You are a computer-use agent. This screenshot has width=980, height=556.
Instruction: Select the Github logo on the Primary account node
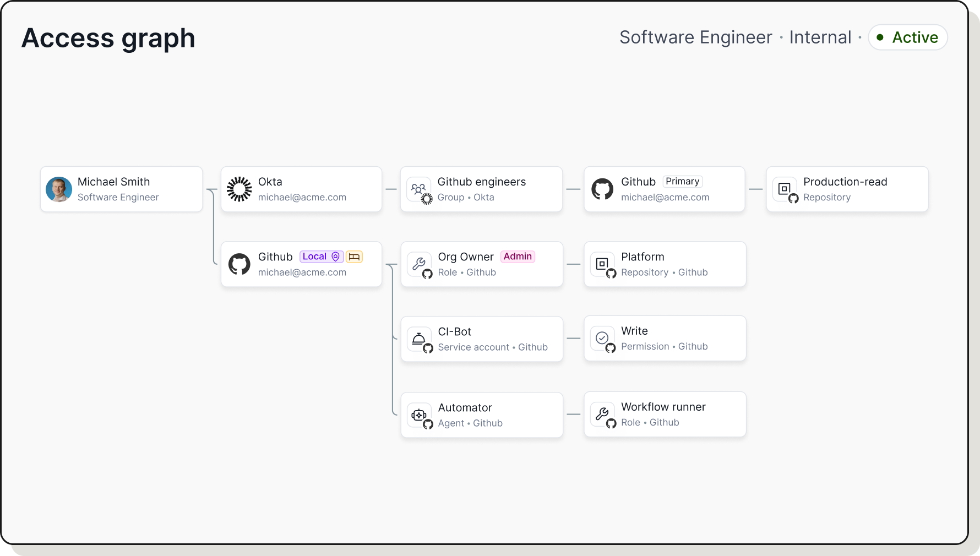[x=602, y=189]
